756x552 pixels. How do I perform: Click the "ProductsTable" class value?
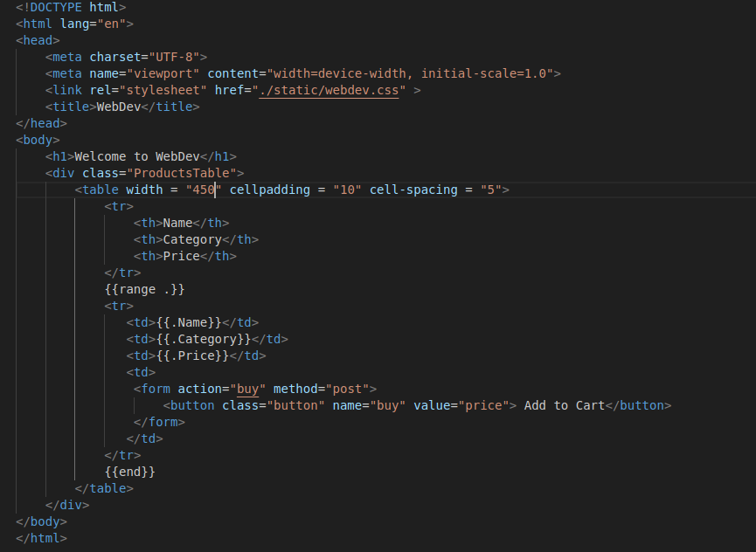click(181, 173)
